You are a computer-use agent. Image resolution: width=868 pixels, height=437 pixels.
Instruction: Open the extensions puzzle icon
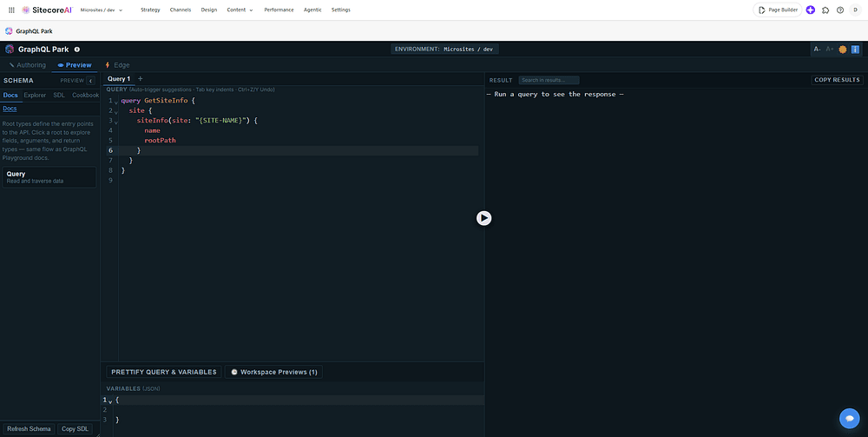point(825,10)
